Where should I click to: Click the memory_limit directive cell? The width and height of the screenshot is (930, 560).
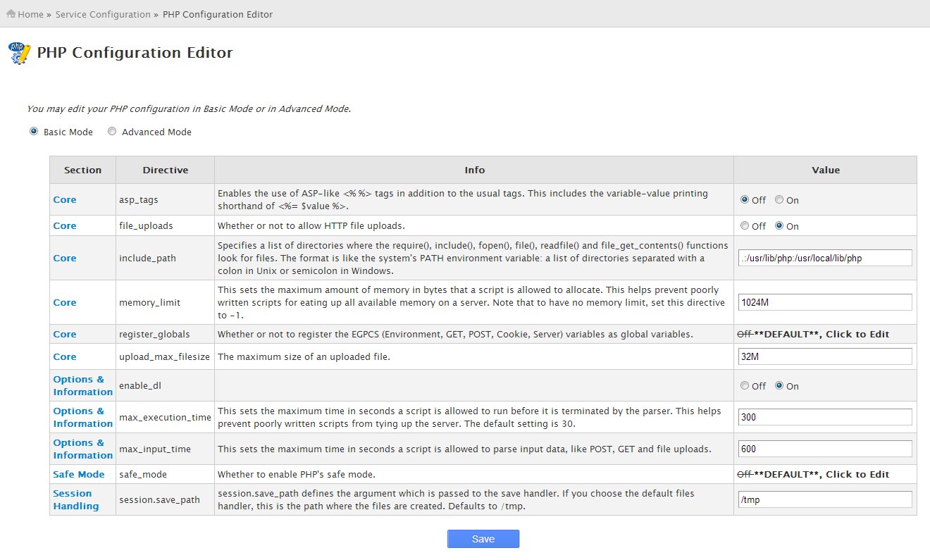tap(166, 302)
